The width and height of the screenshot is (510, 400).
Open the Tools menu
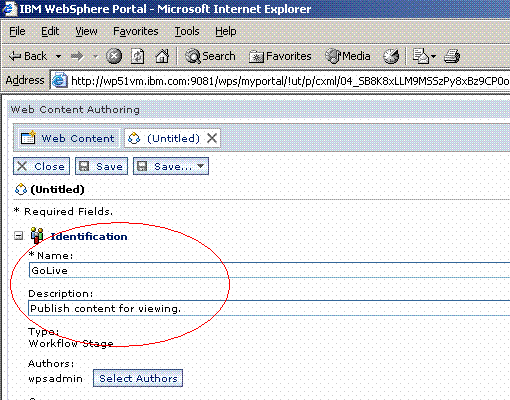pos(187,31)
